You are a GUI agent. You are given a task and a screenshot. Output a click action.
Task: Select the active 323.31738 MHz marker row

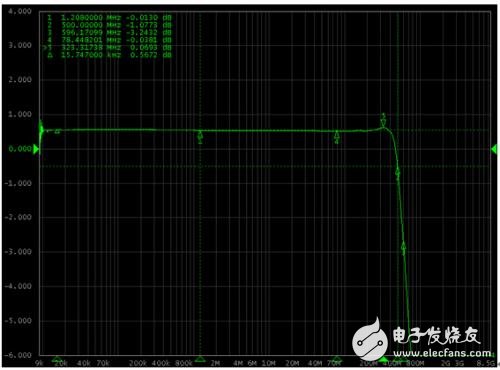pyautogui.click(x=108, y=48)
